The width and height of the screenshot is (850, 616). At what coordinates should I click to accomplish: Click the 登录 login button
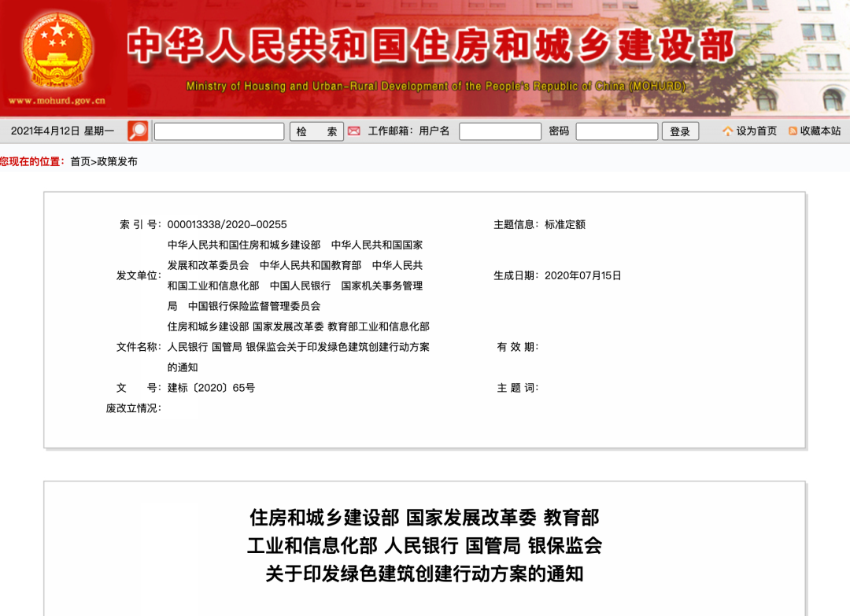pyautogui.click(x=680, y=131)
